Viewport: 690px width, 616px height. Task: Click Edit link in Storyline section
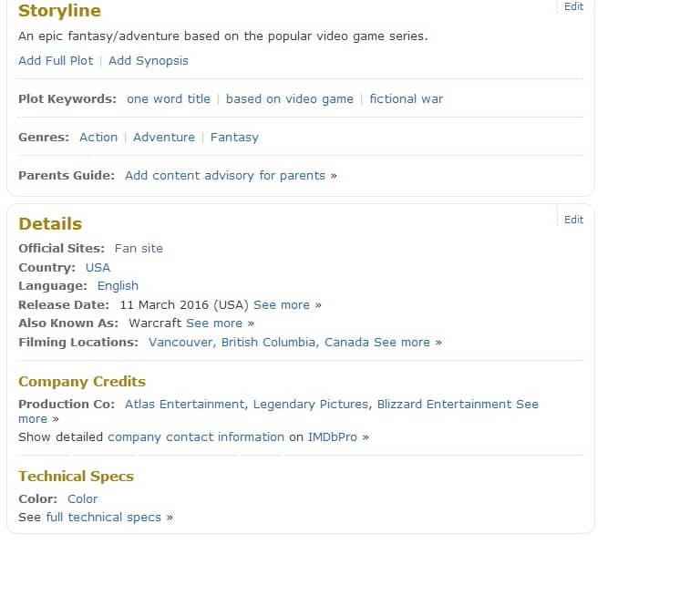tap(573, 6)
